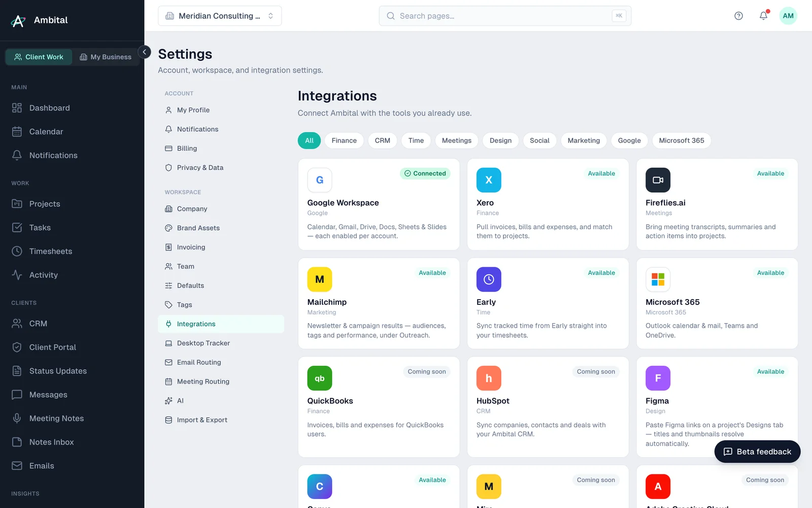The width and height of the screenshot is (812, 508).
Task: Open Client Portal in sidebar
Action: coord(72,347)
